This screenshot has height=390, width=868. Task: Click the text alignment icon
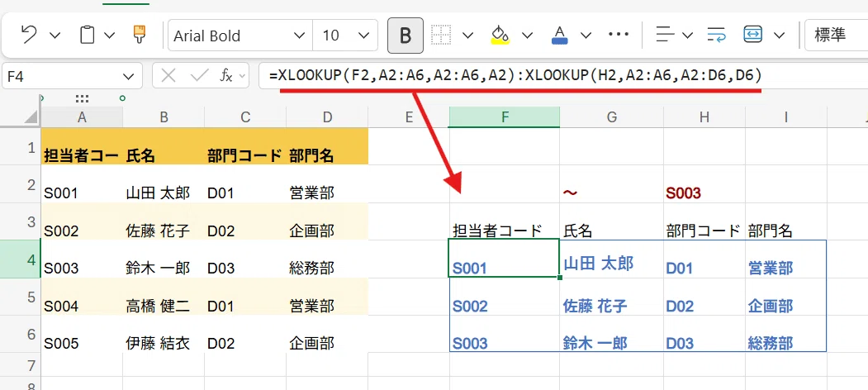tap(665, 35)
